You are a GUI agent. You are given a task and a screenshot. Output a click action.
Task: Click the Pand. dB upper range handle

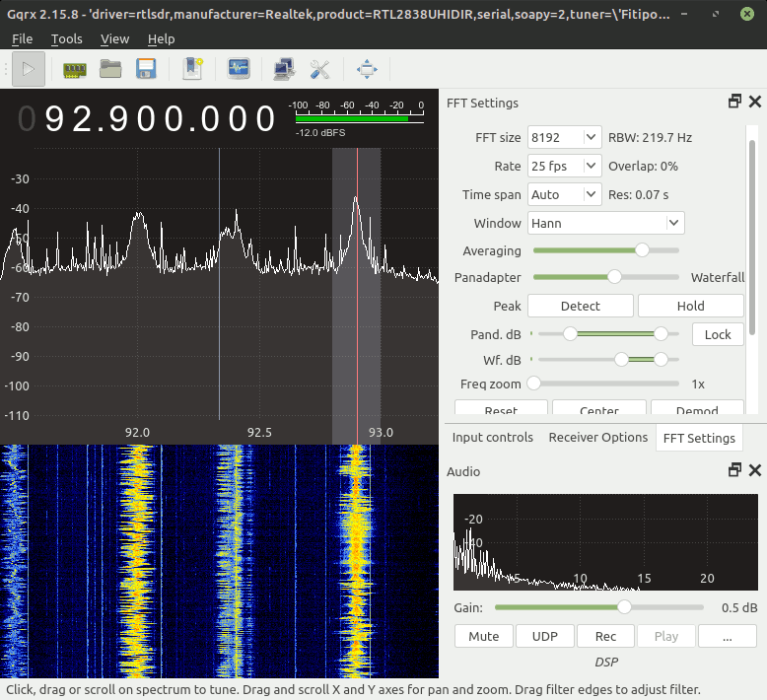pyautogui.click(x=661, y=334)
